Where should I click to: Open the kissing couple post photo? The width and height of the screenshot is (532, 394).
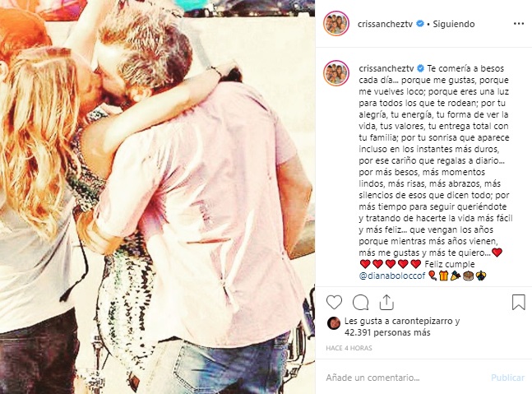(157, 197)
